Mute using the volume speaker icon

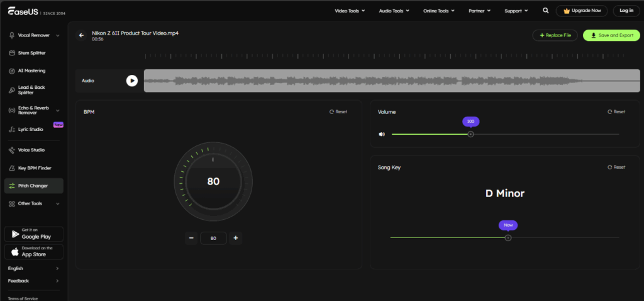[382, 134]
